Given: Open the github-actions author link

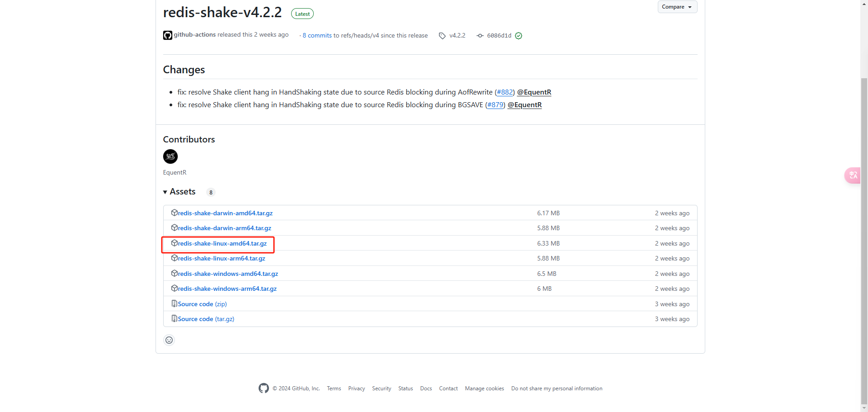Looking at the screenshot, I should (x=195, y=35).
